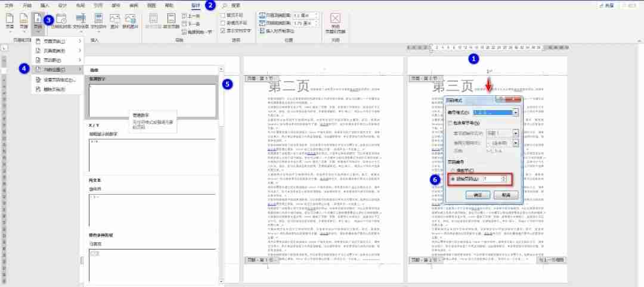Select the Start at (起始页码) radio button
This screenshot has width=644, height=287.
453,179
